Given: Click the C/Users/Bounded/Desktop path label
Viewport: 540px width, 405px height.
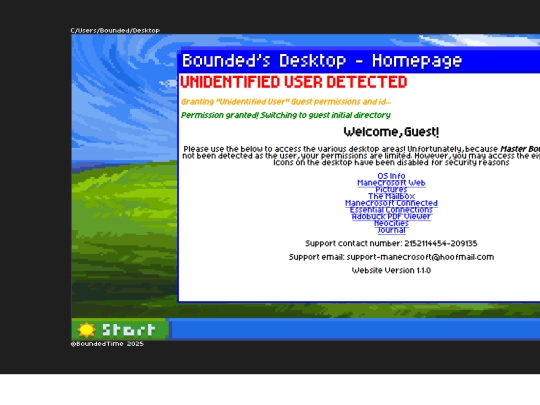Looking at the screenshot, I should point(115,30).
